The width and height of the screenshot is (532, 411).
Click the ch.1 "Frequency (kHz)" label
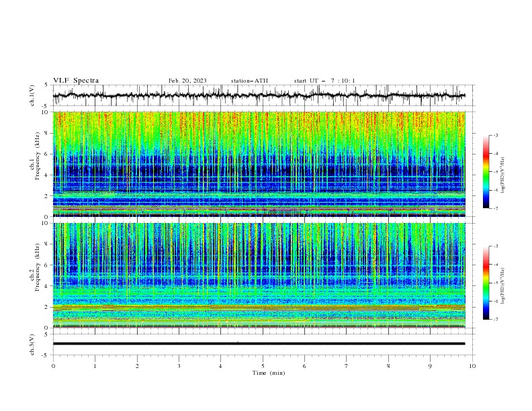[38, 156]
